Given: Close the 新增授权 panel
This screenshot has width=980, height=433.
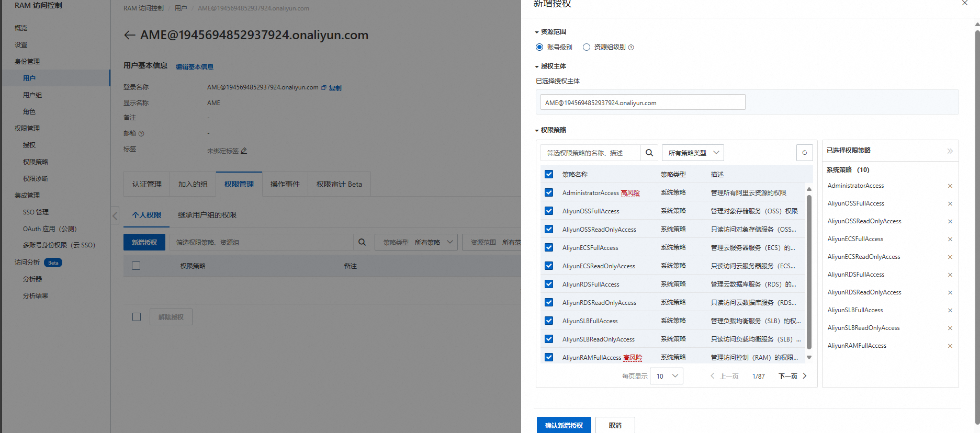Looking at the screenshot, I should (965, 3).
